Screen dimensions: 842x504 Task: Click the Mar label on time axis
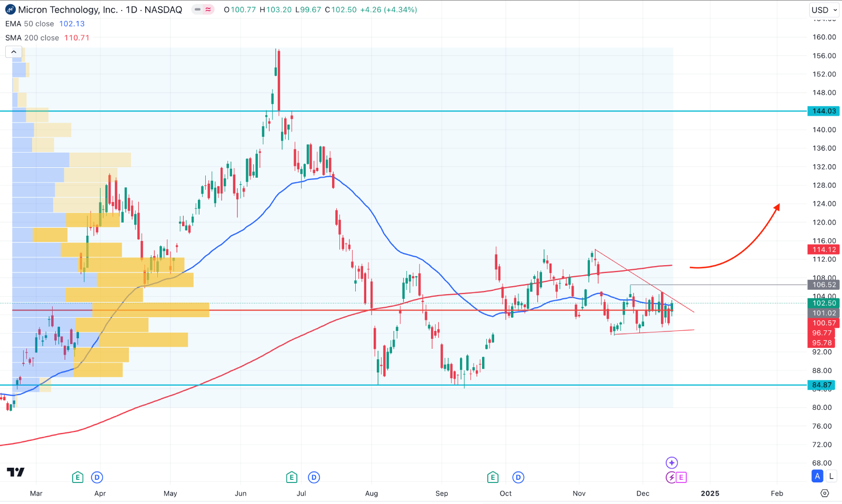pos(36,493)
